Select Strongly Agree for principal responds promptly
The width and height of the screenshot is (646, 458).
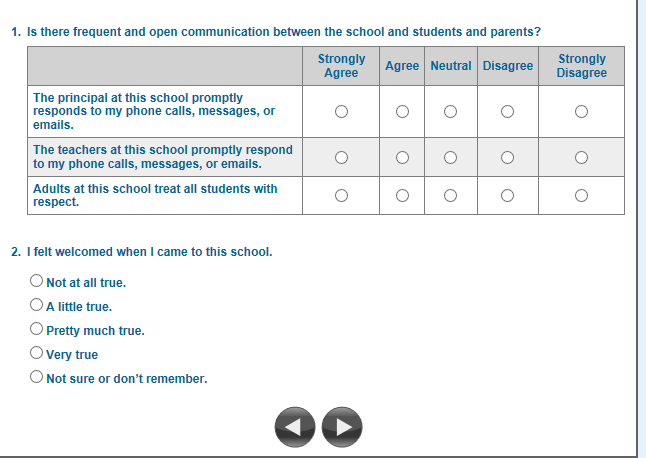coord(341,112)
